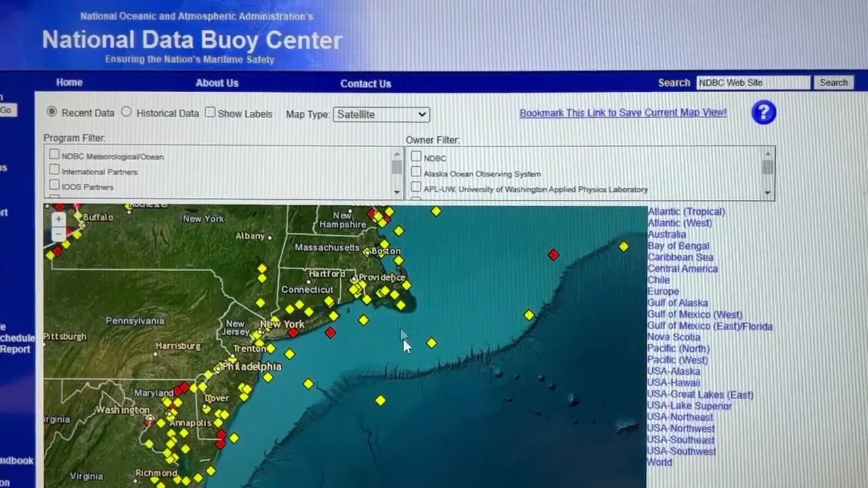Click the Search button next to the search box
This screenshot has height=488, width=868.
[x=833, y=83]
